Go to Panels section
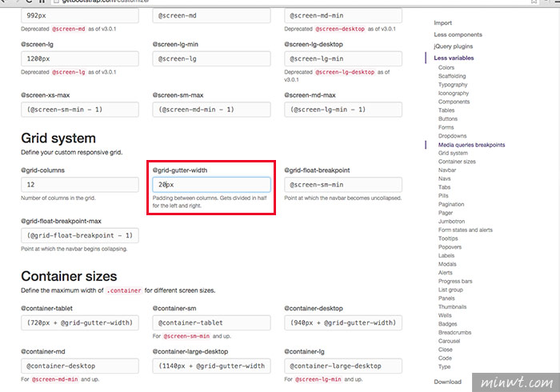The height and width of the screenshot is (392, 560). [x=446, y=299]
